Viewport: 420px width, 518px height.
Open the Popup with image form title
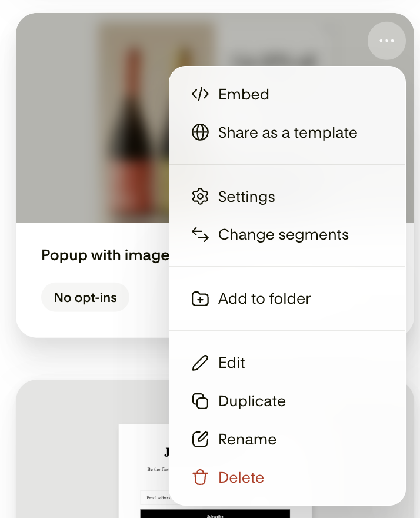point(105,255)
